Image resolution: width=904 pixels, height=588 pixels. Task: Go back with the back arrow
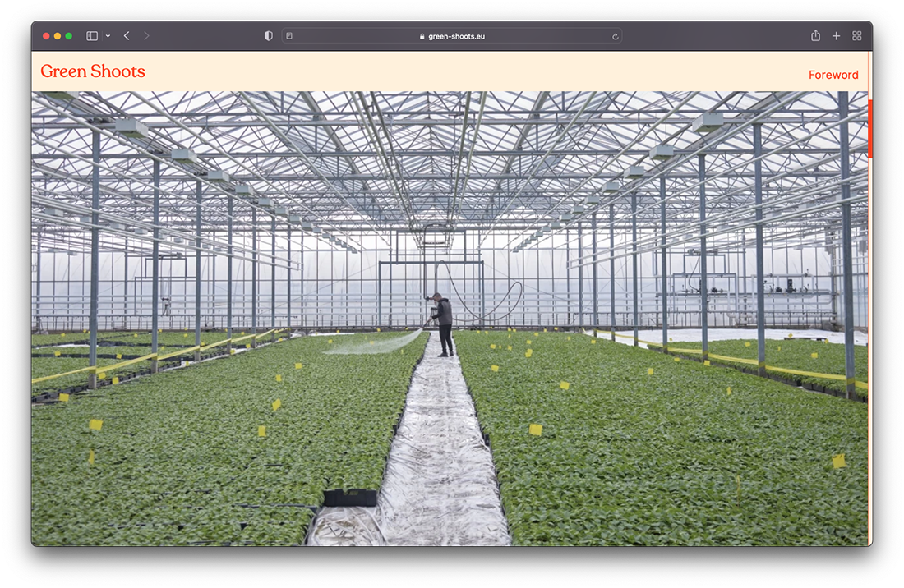pos(127,35)
